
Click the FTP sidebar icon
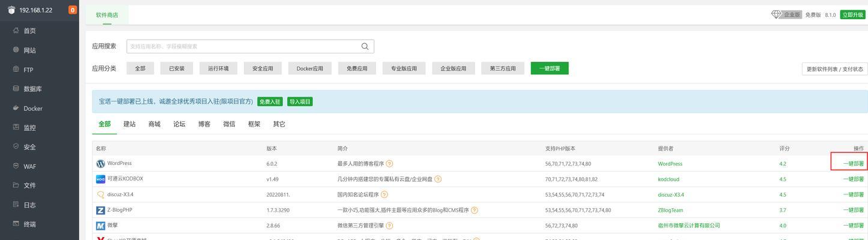(16, 70)
